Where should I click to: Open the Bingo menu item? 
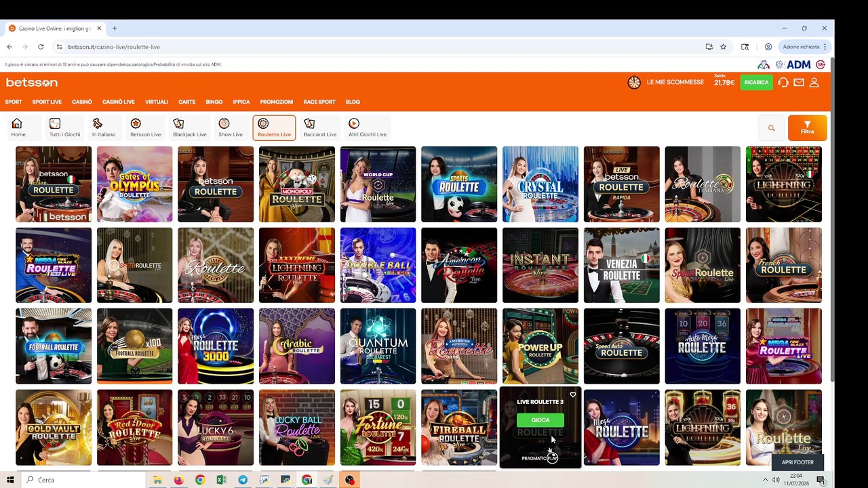pyautogui.click(x=214, y=102)
